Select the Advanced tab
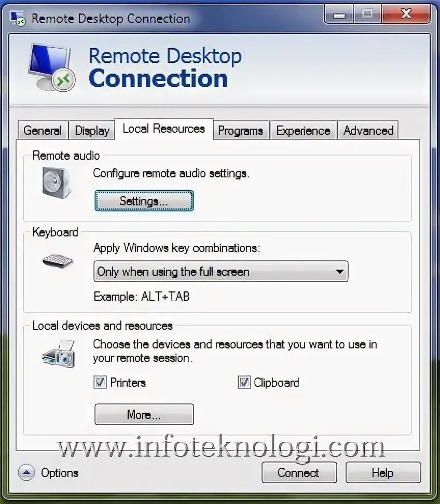The image size is (440, 504). tap(368, 131)
